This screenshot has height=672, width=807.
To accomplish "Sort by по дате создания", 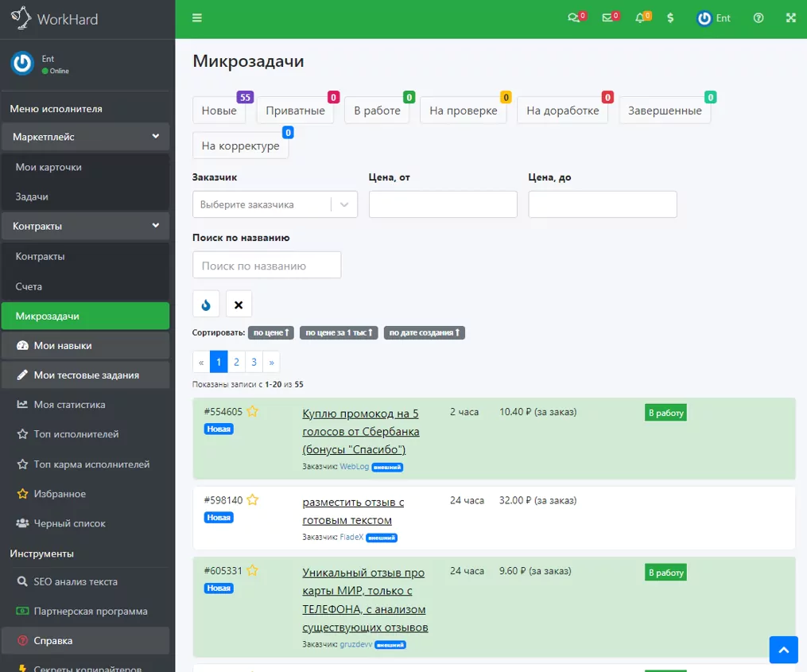I will [424, 332].
